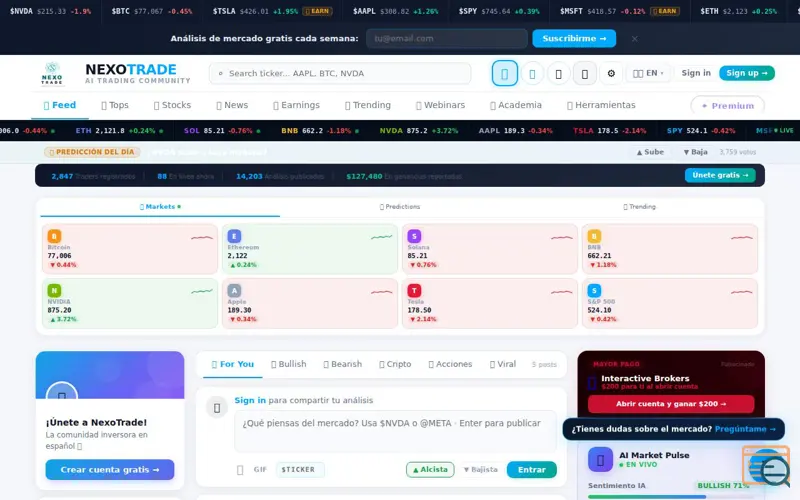Click the ¿Qué piensas del mercado? text area

pos(395,431)
